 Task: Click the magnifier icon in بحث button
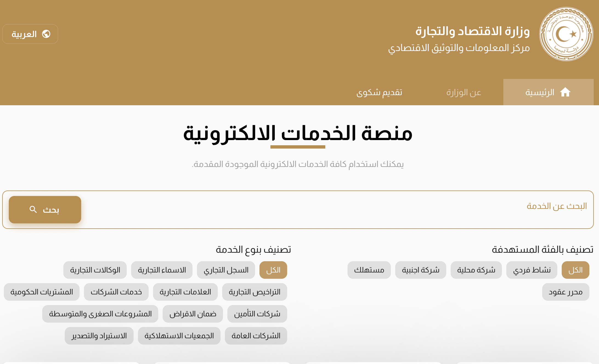coord(33,209)
